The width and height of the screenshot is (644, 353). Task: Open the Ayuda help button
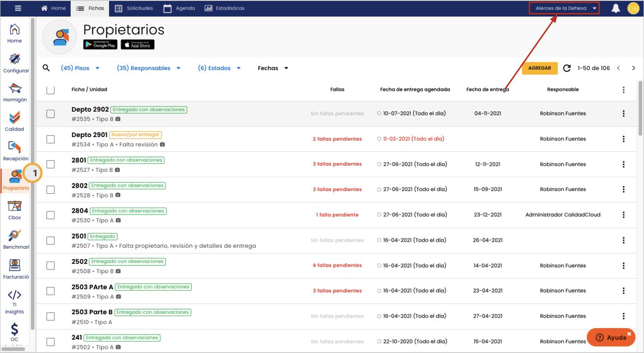610,337
